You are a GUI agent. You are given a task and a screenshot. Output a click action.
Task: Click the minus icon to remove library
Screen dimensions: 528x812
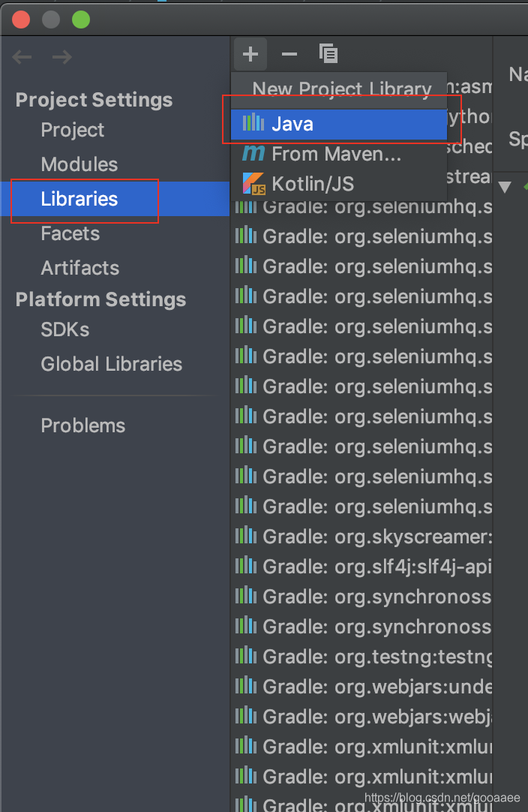tap(289, 54)
